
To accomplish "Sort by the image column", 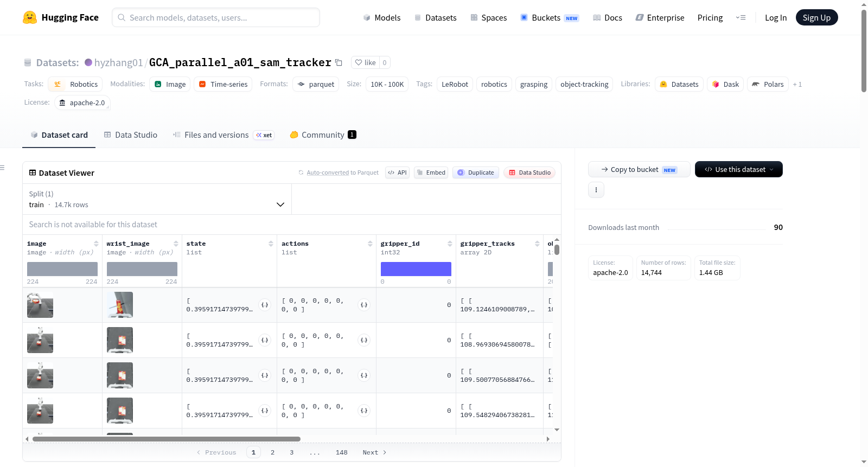I will tap(96, 244).
